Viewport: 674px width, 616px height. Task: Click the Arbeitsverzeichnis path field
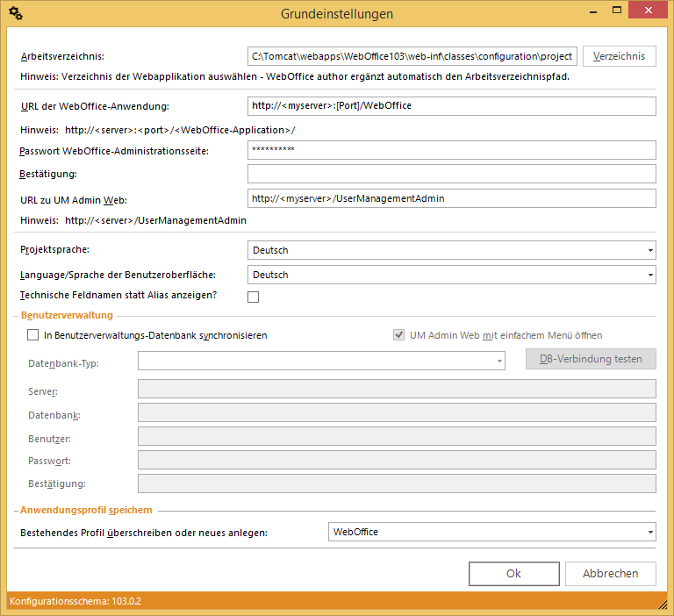point(412,56)
